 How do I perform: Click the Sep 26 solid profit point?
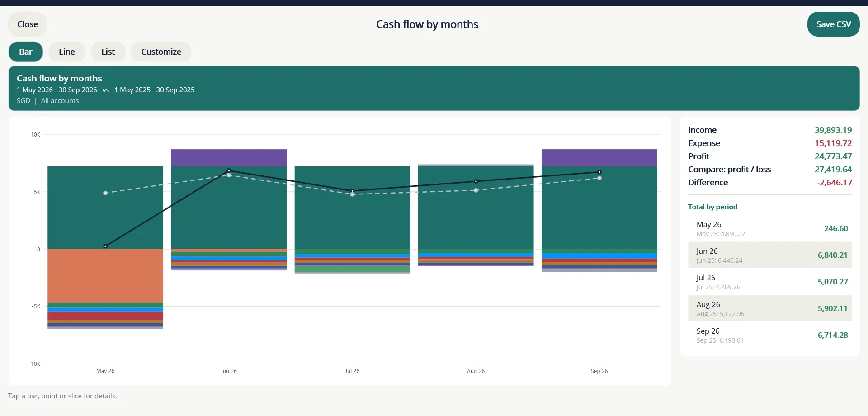599,172
